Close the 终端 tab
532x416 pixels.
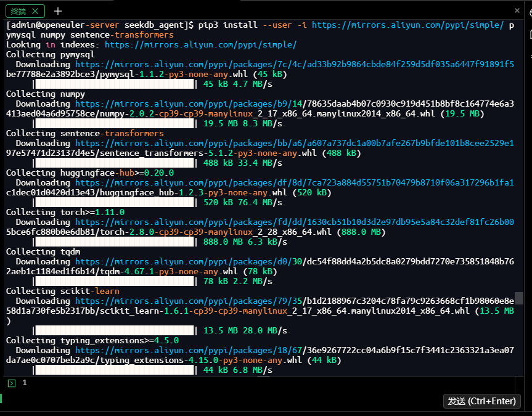35,11
